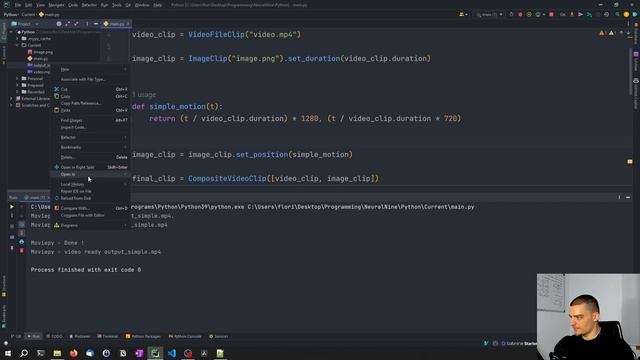
Task: Choose Repair IDE on File
Action: coord(90,191)
